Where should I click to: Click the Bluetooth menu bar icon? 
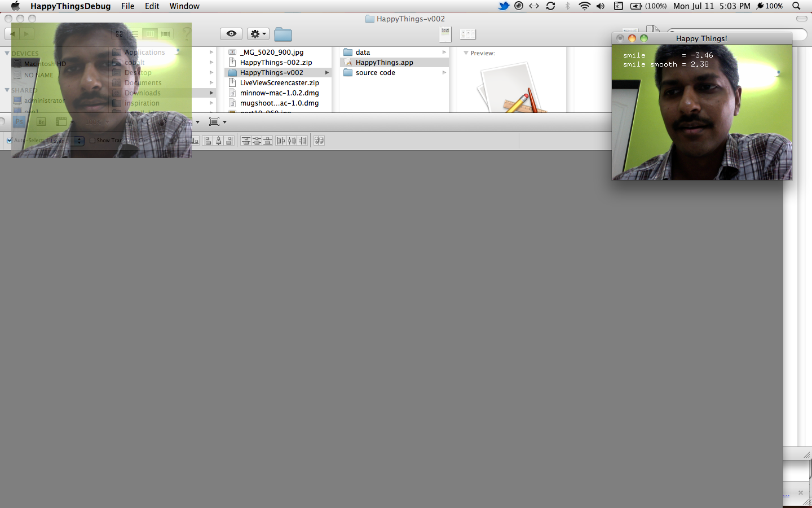pos(568,6)
